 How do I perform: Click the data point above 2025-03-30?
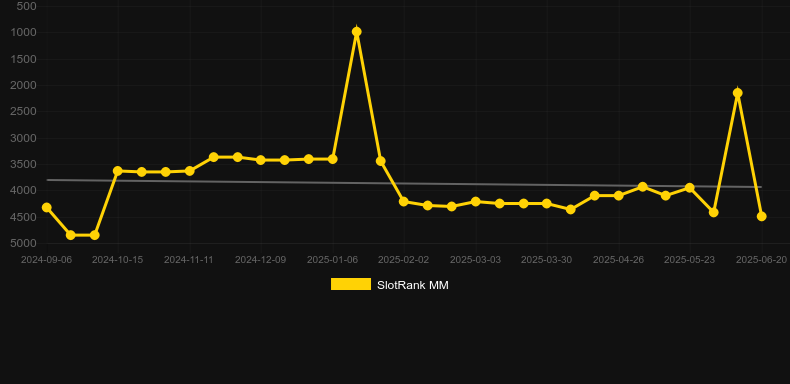click(547, 203)
